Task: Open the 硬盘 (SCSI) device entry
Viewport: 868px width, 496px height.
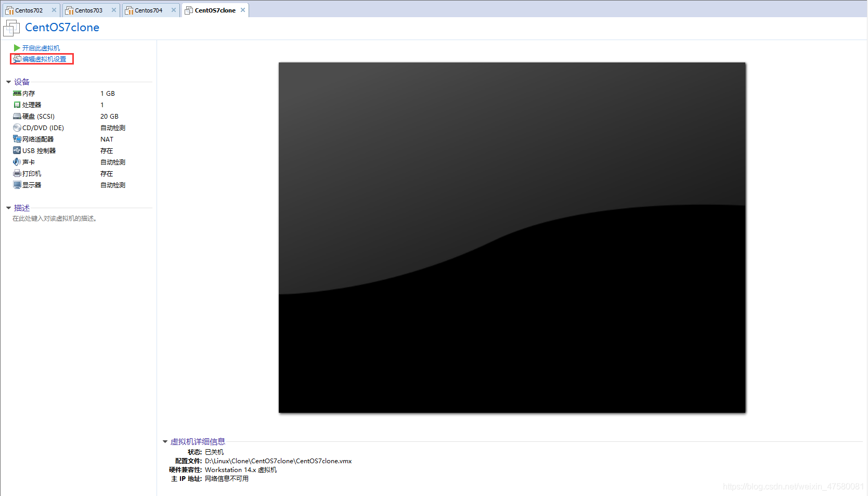Action: (38, 117)
